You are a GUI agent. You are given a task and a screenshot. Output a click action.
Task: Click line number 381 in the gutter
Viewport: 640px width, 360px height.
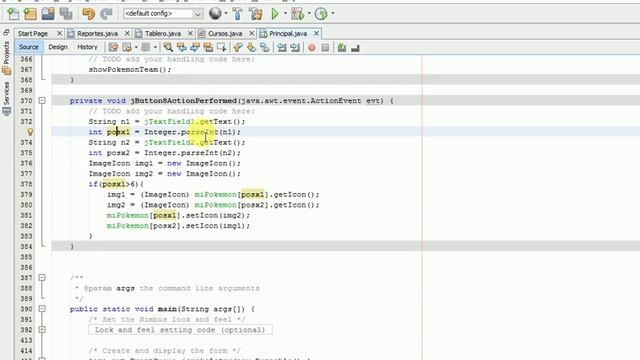point(27,215)
